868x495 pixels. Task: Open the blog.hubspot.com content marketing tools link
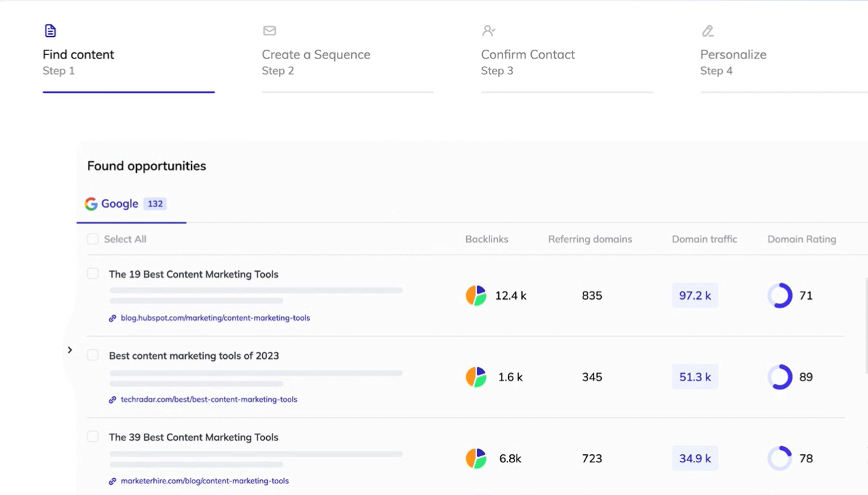point(215,318)
